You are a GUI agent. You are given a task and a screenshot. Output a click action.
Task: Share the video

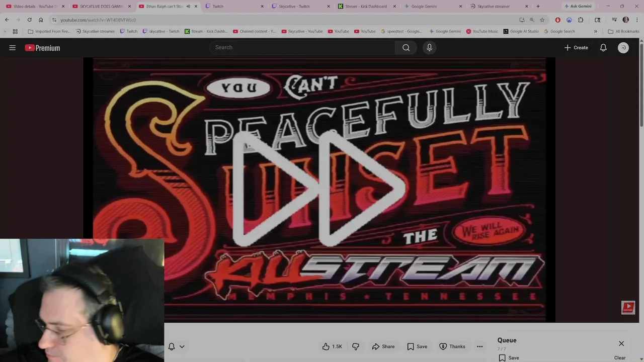click(x=383, y=346)
